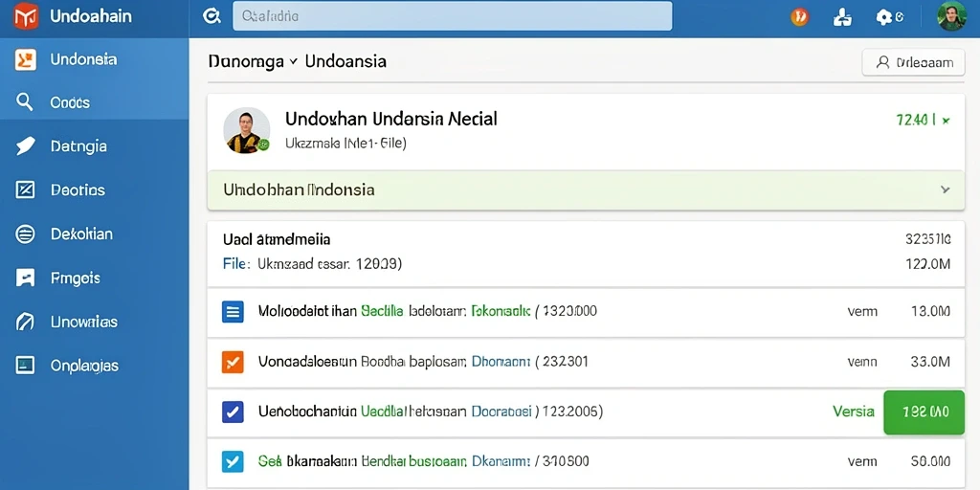The image size is (980, 490).
Task: Click the S0.0M value in last row
Action: click(x=931, y=461)
